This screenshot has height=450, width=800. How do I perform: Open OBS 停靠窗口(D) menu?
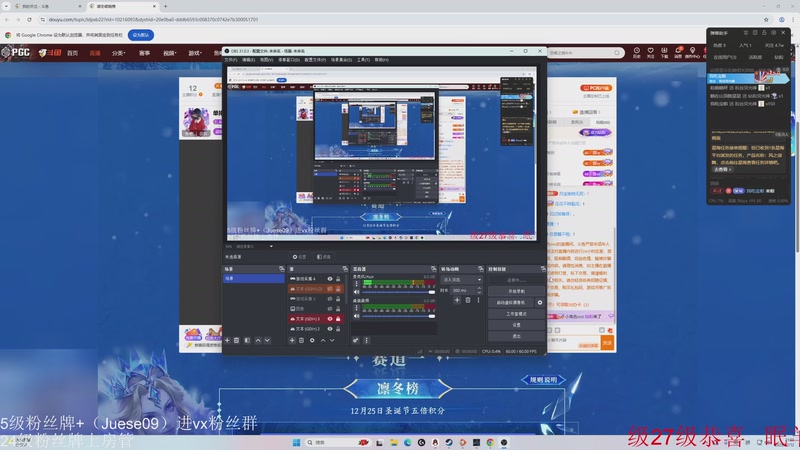[289, 60]
